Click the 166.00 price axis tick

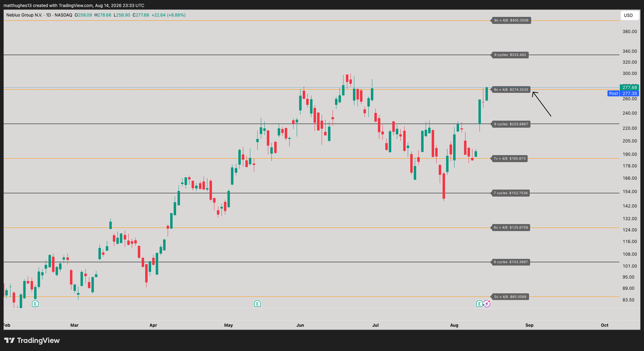click(x=629, y=178)
